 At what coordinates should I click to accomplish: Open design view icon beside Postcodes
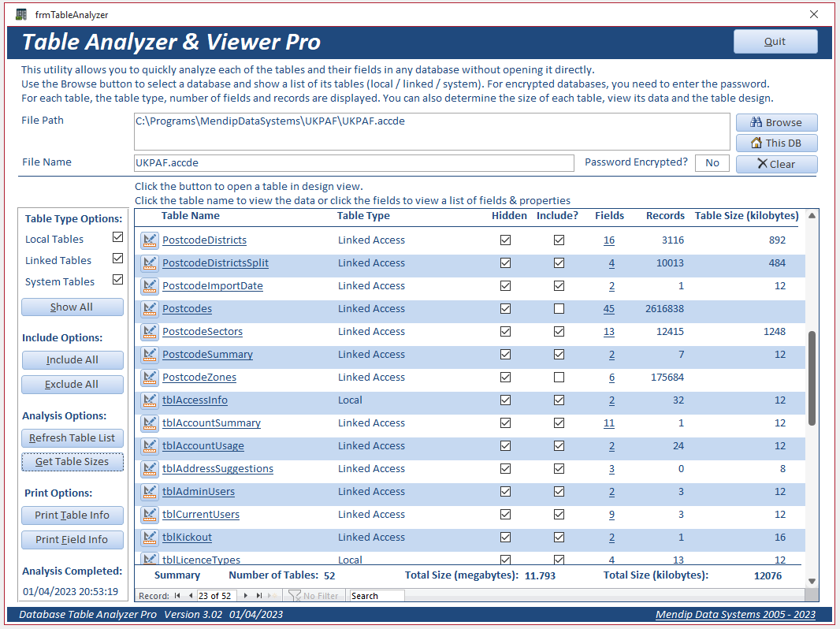point(150,309)
